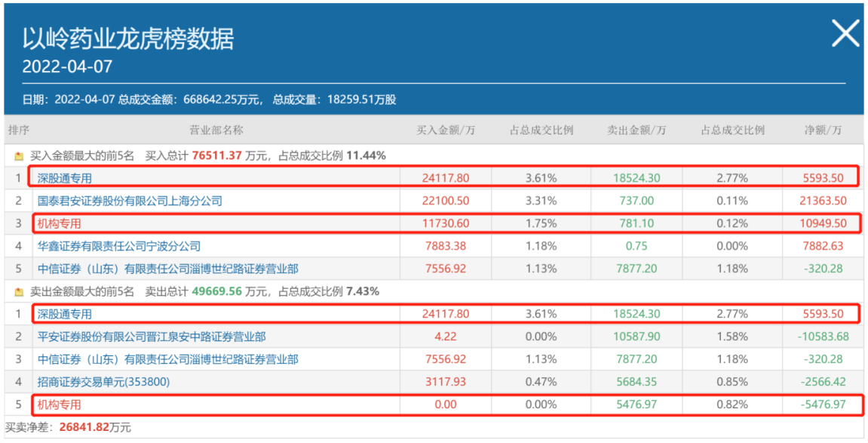Select sell amount 5684.35

636,382
